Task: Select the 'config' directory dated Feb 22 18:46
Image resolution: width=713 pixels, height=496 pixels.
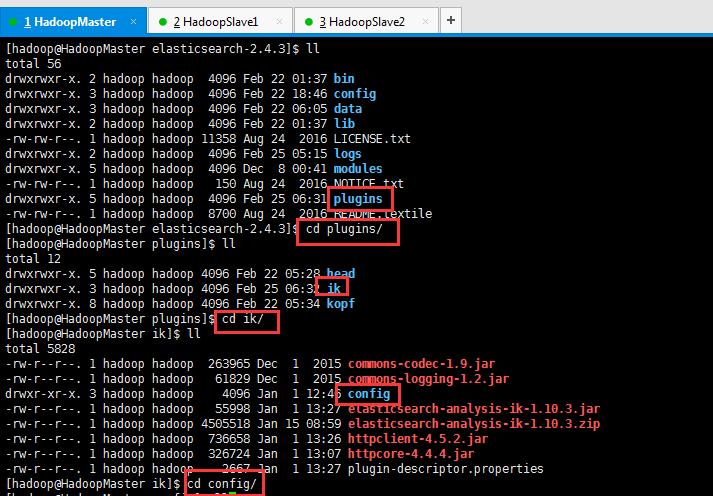Action: (355, 94)
